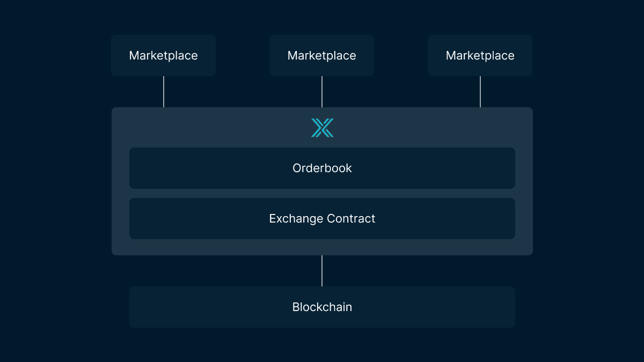644x362 pixels.
Task: Select the center Marketplace box
Action: (321, 56)
